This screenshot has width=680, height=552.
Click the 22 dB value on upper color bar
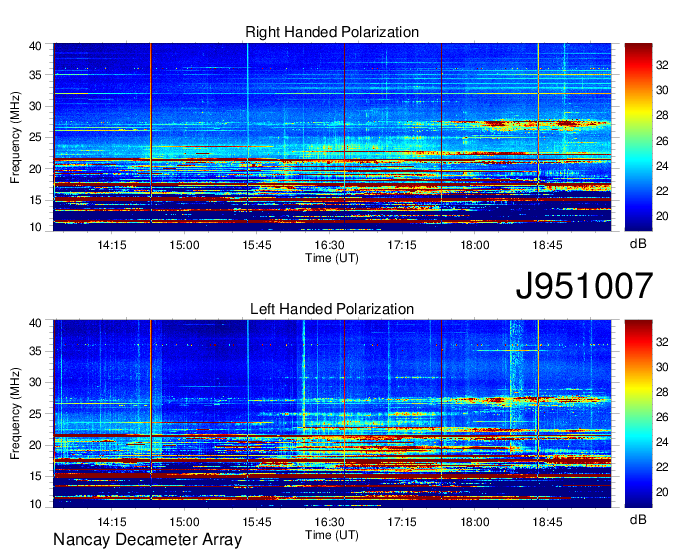662,191
